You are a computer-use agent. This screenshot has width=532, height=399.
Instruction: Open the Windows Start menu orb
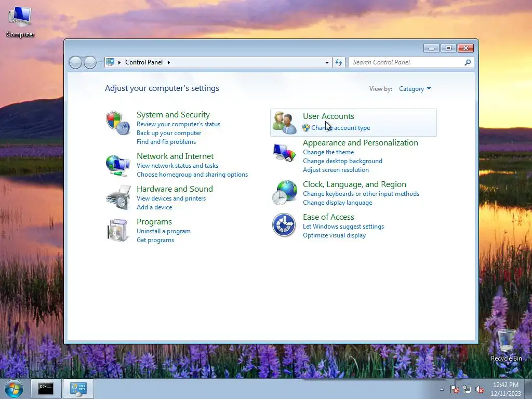(x=14, y=389)
